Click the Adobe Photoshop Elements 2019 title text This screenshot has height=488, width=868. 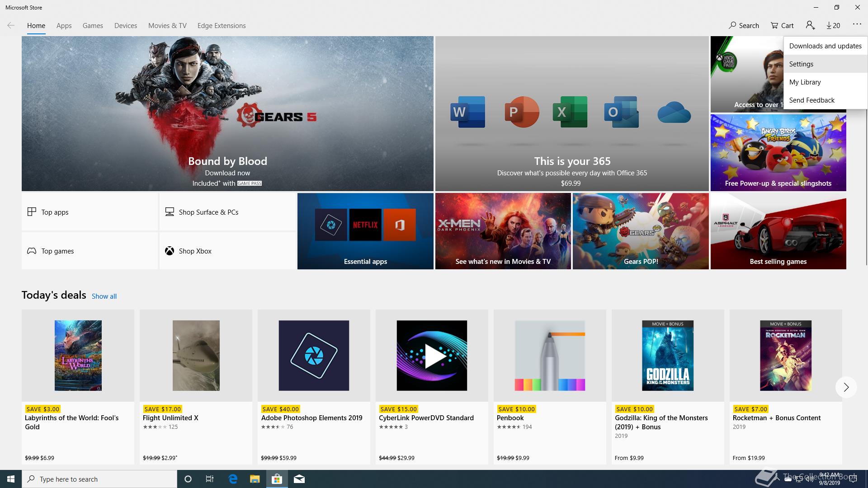coord(312,418)
